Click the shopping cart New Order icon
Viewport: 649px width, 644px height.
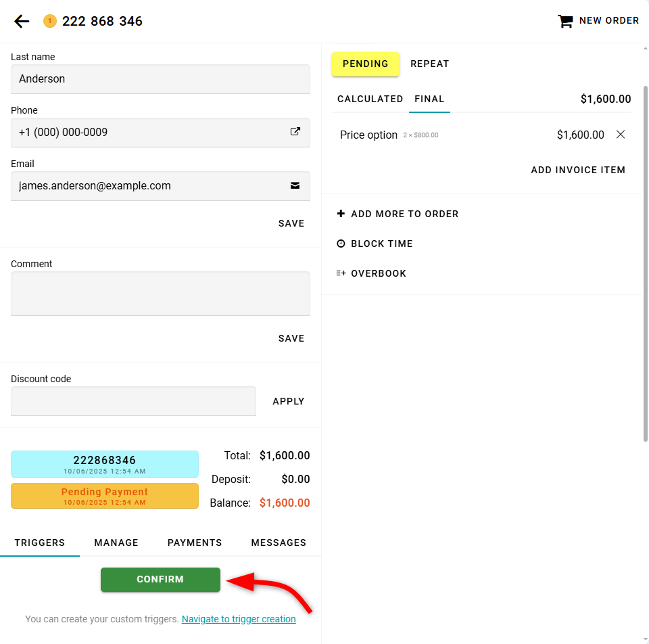pyautogui.click(x=564, y=21)
